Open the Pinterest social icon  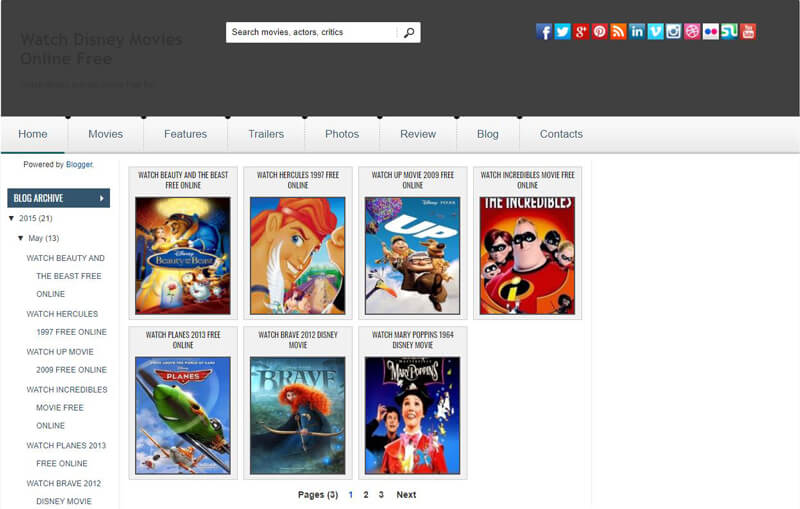(599, 32)
